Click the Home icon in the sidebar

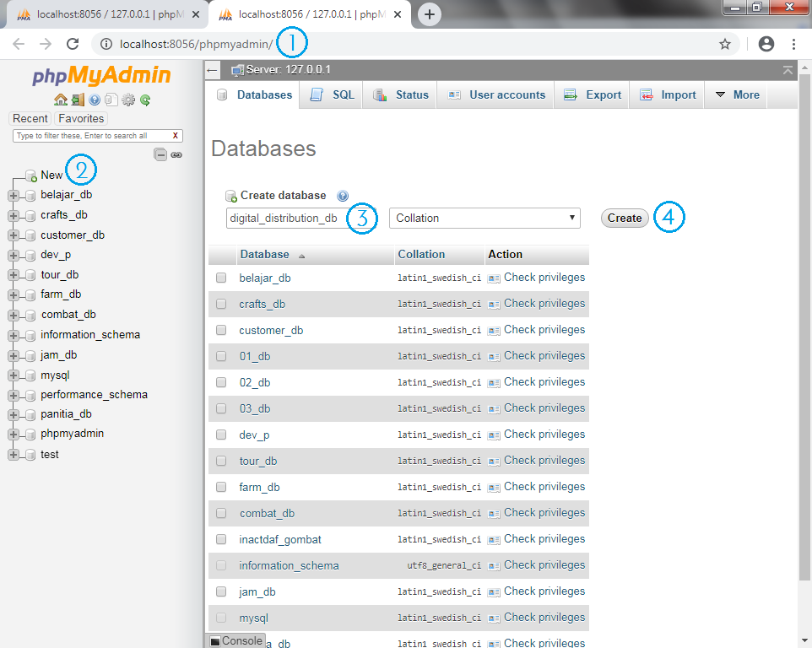click(x=61, y=100)
